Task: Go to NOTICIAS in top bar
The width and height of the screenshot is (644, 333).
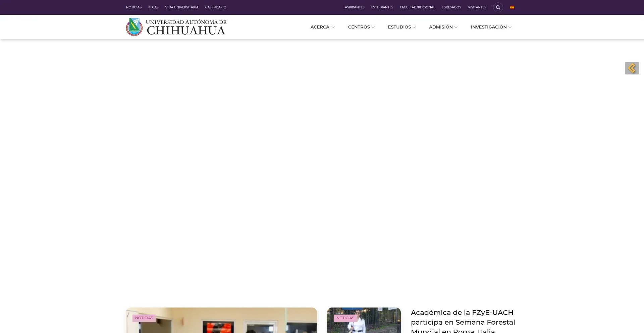Action: [x=134, y=7]
